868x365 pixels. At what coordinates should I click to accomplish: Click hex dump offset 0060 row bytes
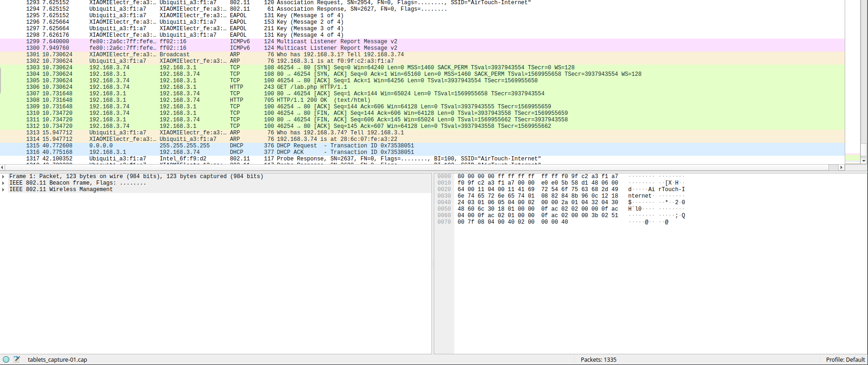click(x=538, y=216)
